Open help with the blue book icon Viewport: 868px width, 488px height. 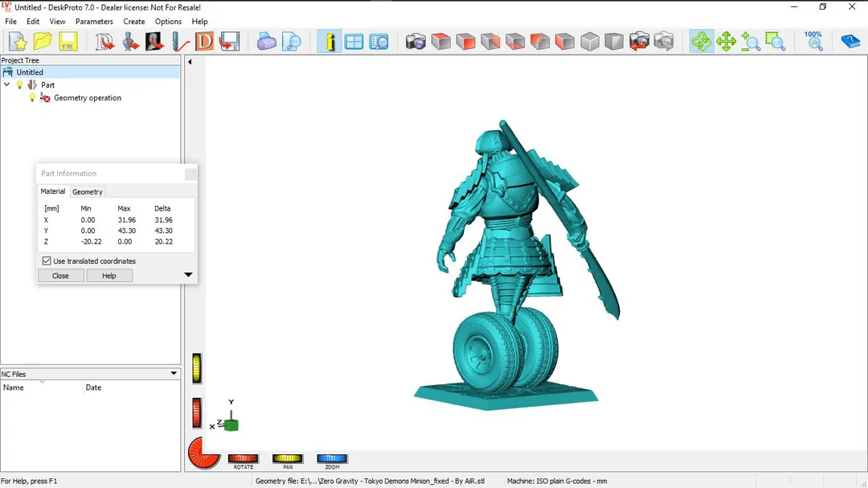coord(850,42)
